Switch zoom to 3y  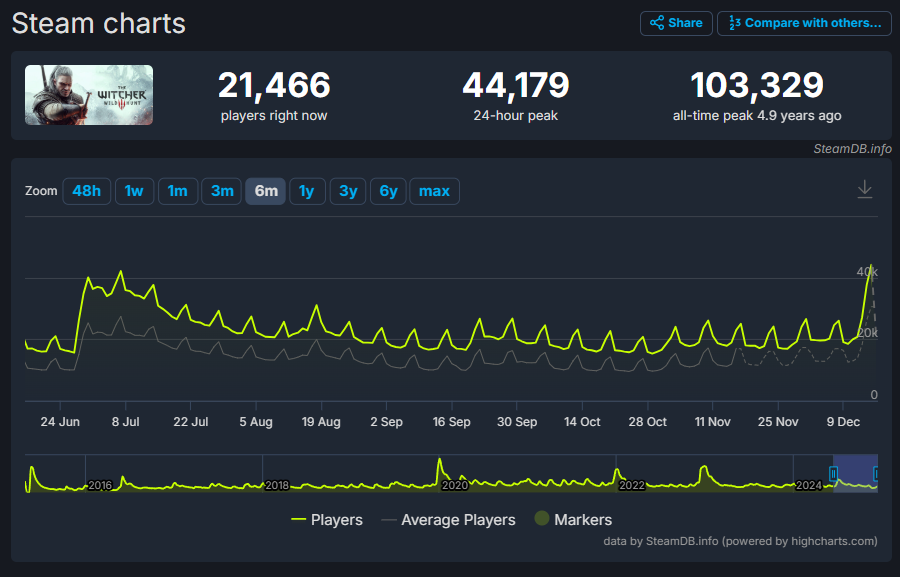click(x=348, y=191)
